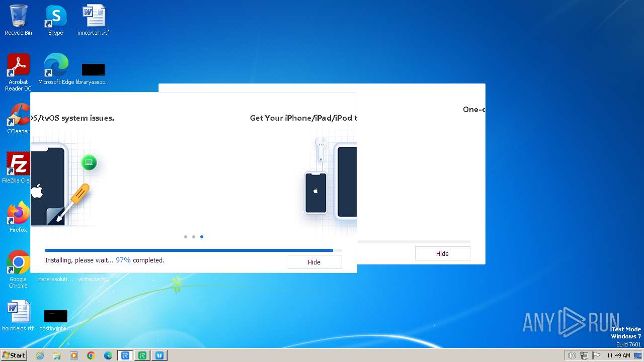Select the libraryassoc desktop file
The image size is (644, 362).
click(94, 73)
